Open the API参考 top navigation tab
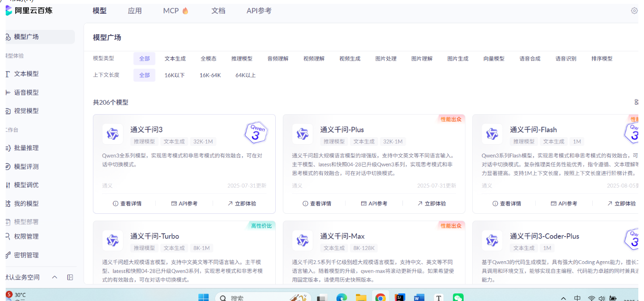Screen dimensions: 644x301 (x=259, y=10)
